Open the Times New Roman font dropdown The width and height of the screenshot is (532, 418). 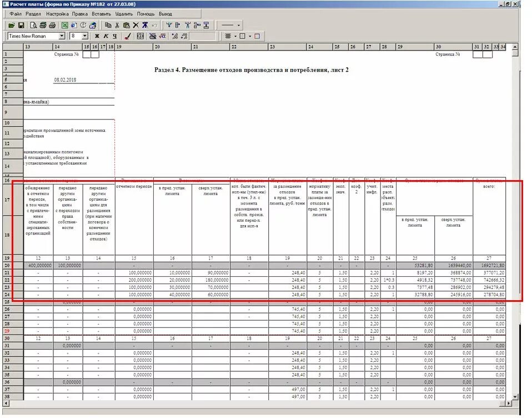point(62,36)
